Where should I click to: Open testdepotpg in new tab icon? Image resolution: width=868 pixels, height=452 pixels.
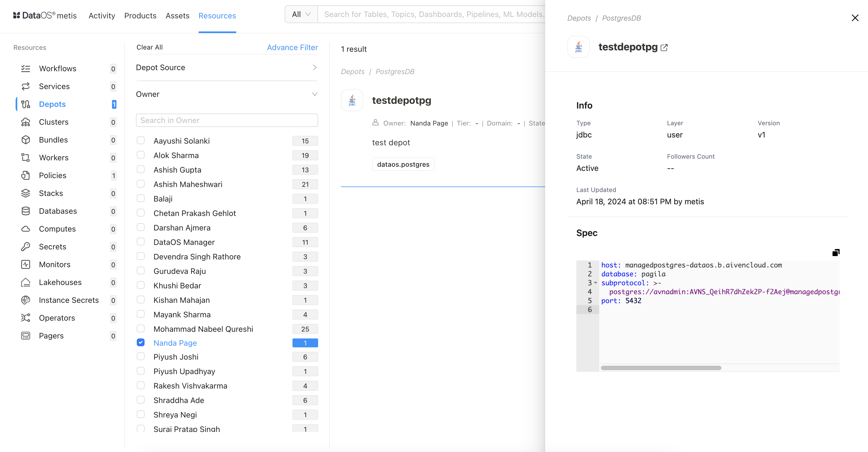[664, 48]
